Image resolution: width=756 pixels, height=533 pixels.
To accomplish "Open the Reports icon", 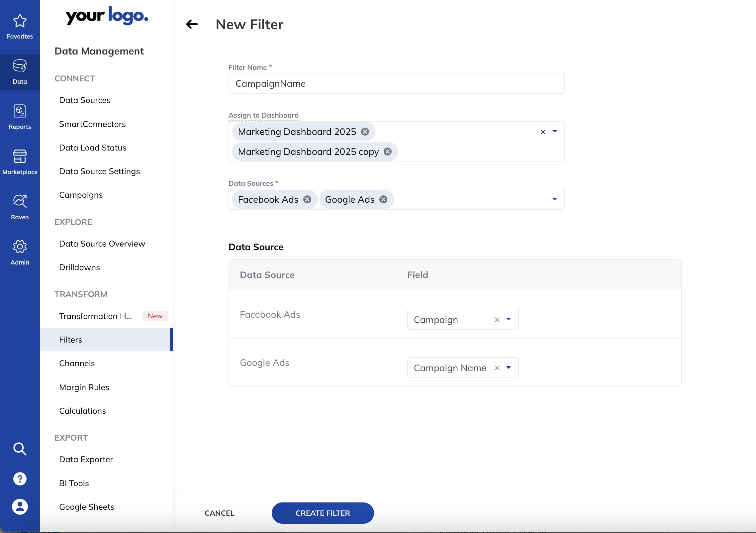I will click(20, 111).
